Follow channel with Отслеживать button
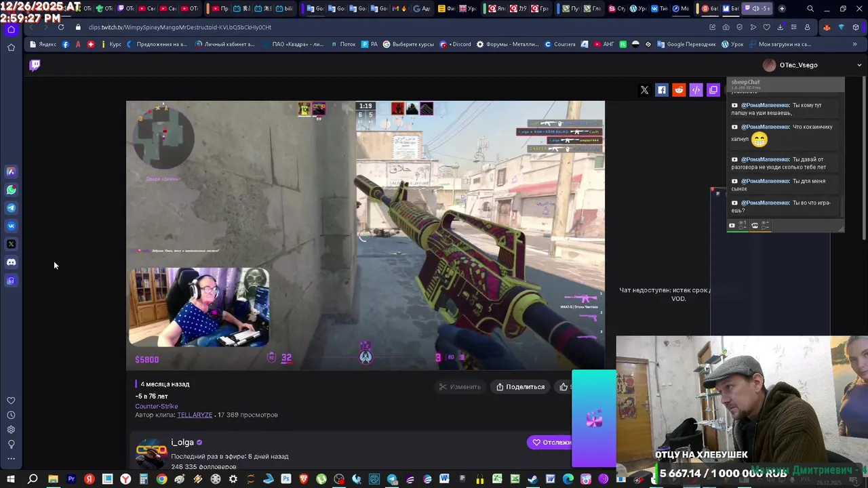The width and height of the screenshot is (868, 488). click(x=551, y=443)
